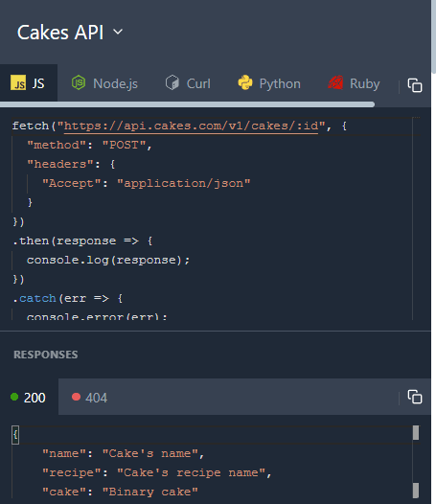
Task: Copy the request code sample
Action: (x=415, y=85)
